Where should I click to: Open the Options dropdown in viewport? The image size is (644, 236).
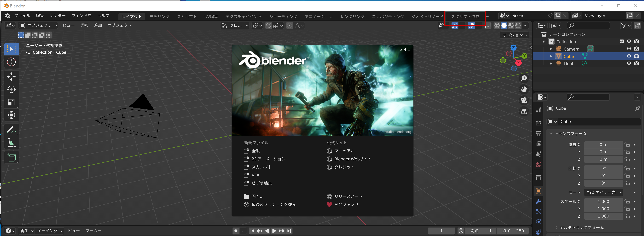[x=515, y=35]
